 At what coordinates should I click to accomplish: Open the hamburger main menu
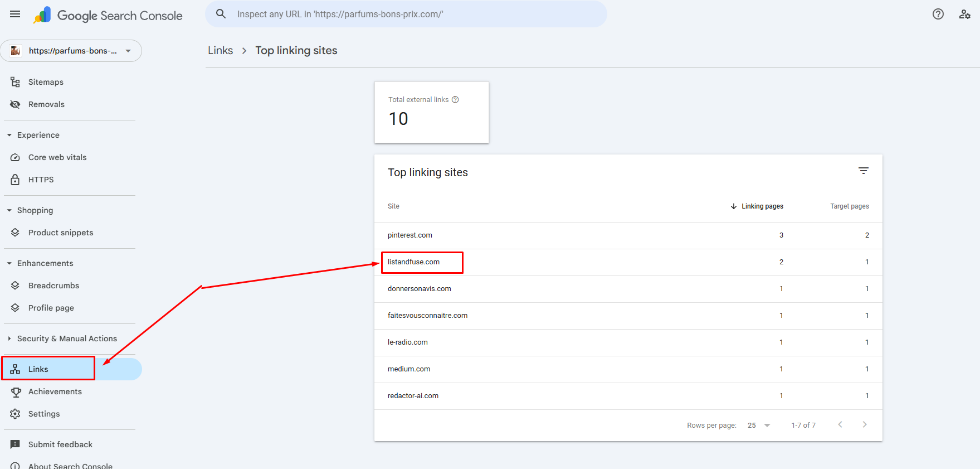[x=15, y=14]
